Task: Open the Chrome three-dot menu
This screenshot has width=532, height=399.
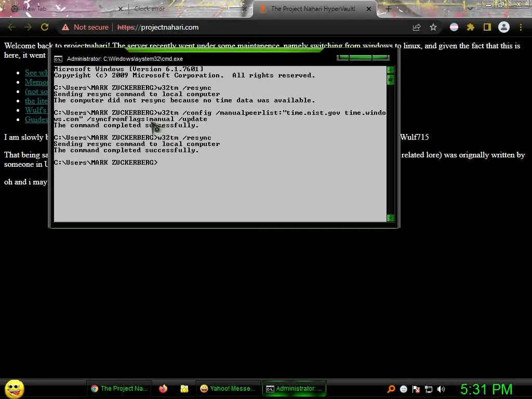Action: tap(521, 27)
